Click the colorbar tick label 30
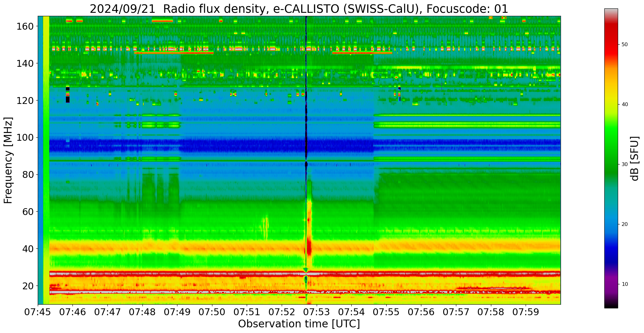The height and width of the screenshot is (333, 644). coord(625,164)
